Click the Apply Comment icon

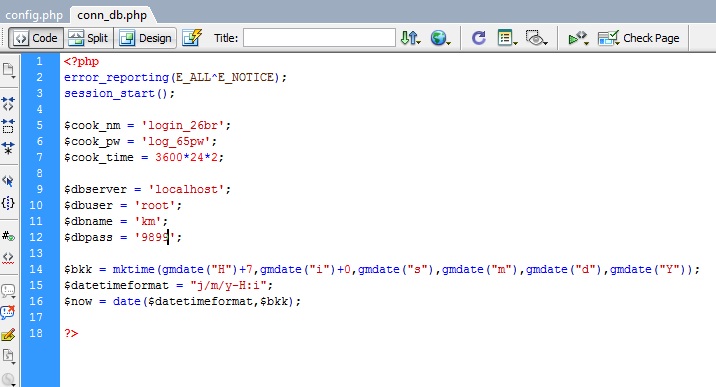coord(8,291)
